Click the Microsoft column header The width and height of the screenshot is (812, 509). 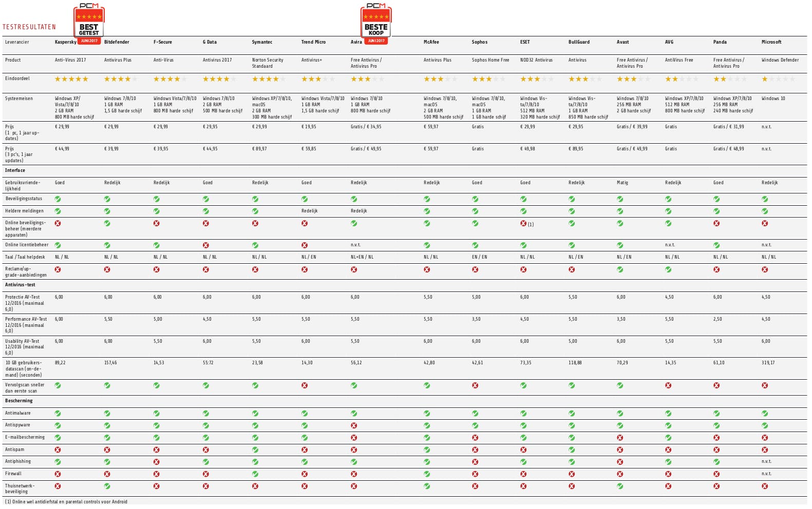(771, 42)
